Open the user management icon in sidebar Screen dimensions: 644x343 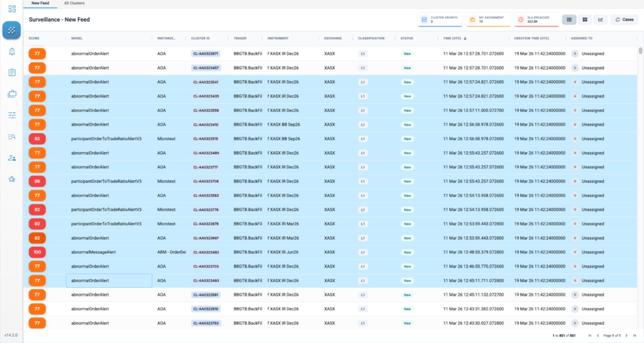(12, 158)
